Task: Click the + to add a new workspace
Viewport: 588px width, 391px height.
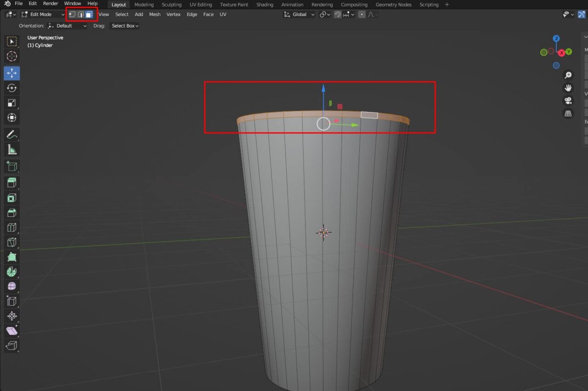Action: pos(447,5)
